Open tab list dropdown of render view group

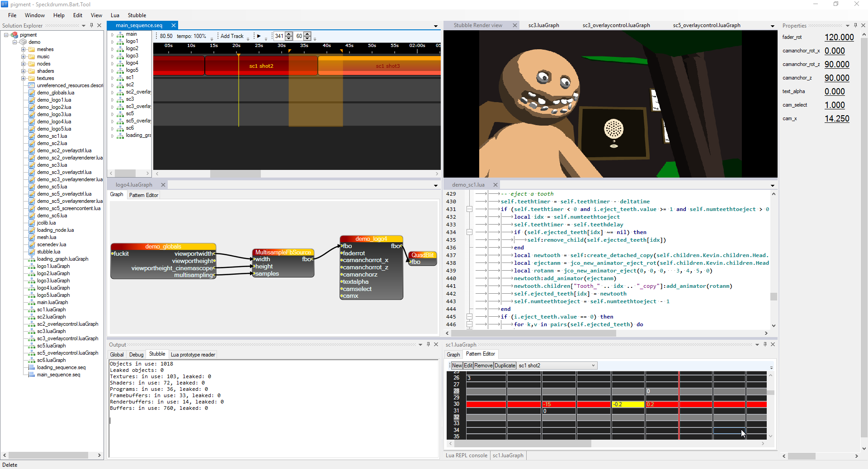click(x=773, y=26)
